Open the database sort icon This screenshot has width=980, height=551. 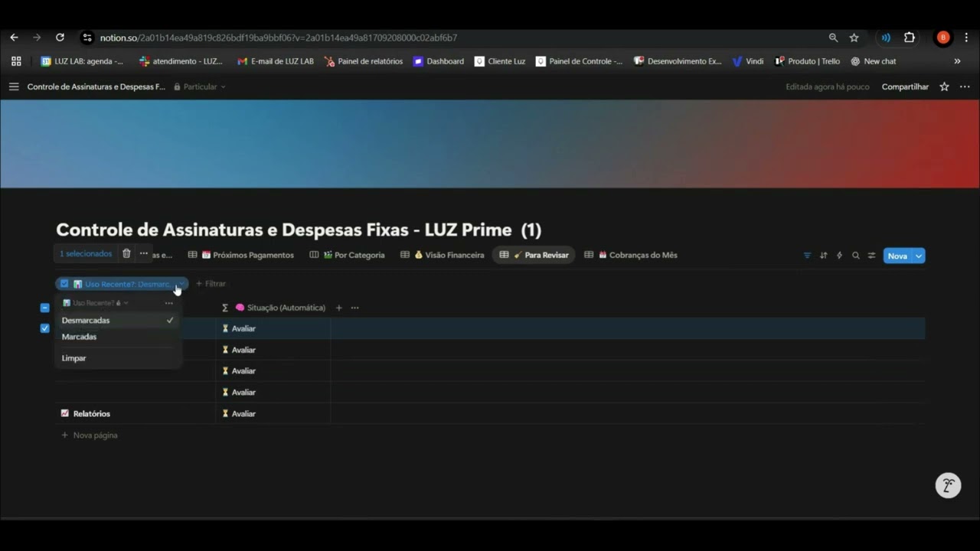pos(823,256)
